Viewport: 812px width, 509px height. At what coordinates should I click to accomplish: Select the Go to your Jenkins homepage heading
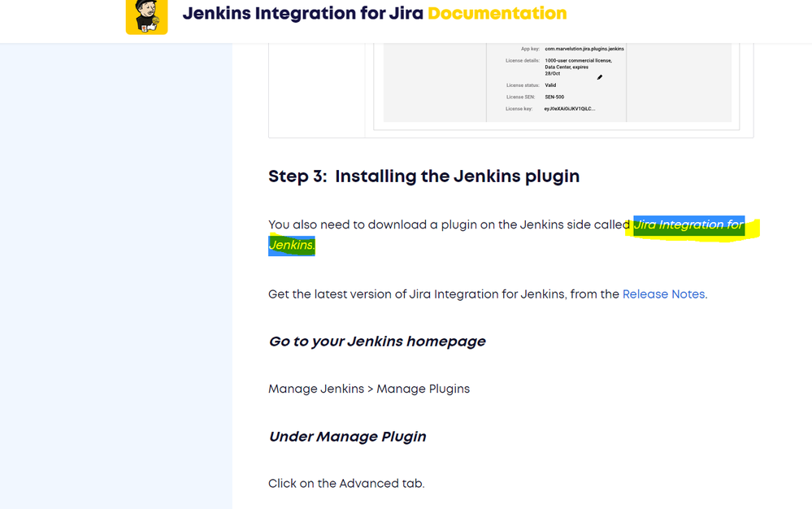click(376, 341)
